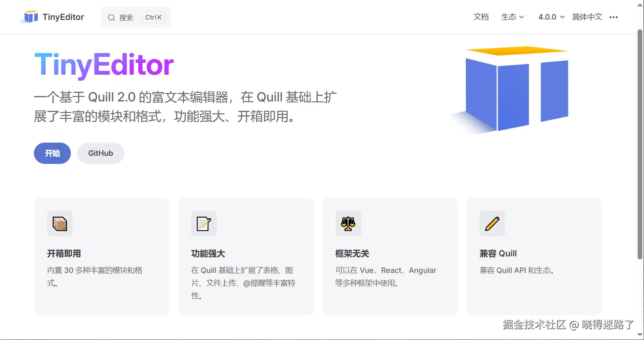Click the balance scales icon on 框架无关 card

click(x=348, y=224)
